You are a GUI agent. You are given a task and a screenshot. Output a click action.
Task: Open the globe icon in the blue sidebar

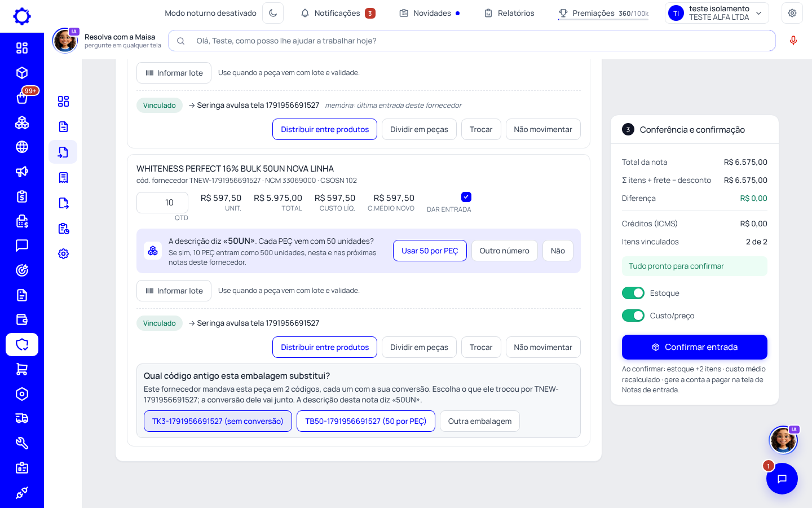22,147
